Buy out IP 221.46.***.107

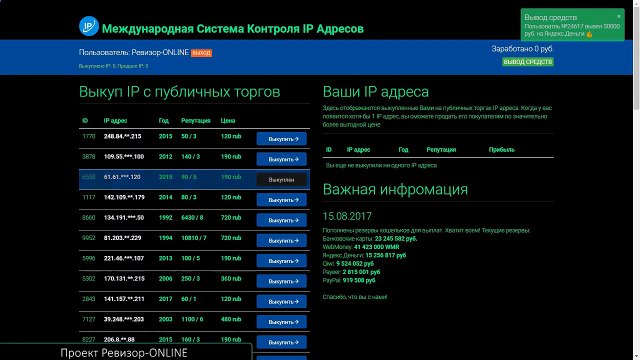[x=282, y=261]
